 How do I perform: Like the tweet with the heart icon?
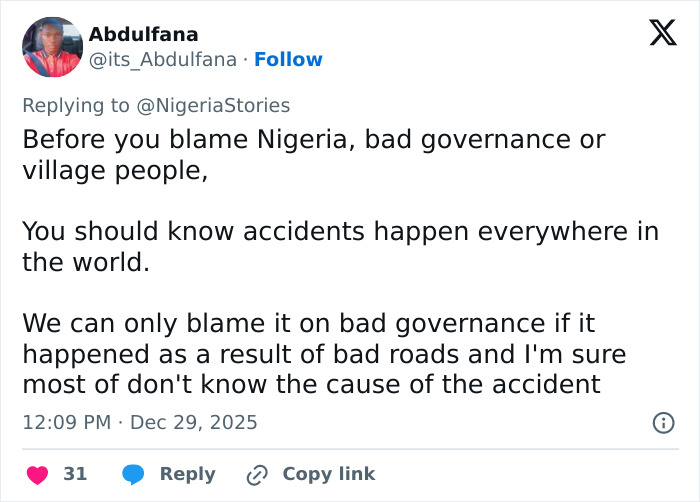(x=37, y=474)
